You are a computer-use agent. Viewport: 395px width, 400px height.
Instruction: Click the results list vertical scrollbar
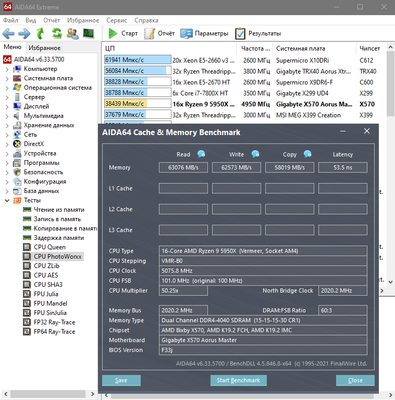coord(390,165)
